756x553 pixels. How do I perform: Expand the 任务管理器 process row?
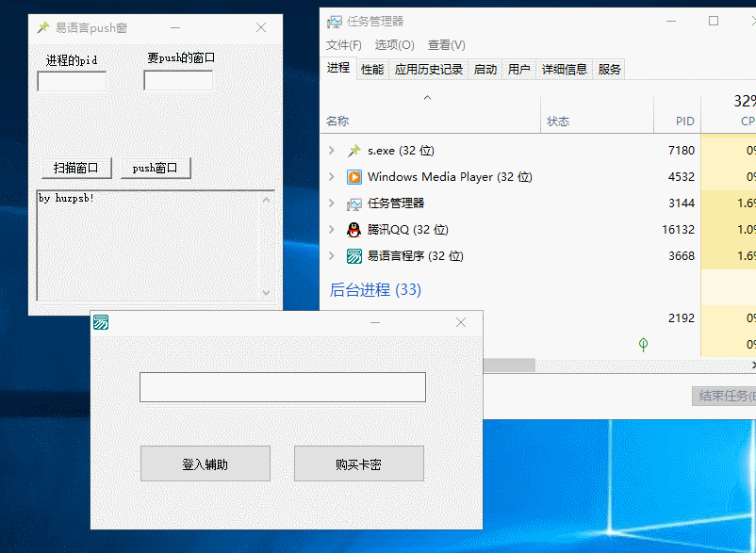(332, 203)
